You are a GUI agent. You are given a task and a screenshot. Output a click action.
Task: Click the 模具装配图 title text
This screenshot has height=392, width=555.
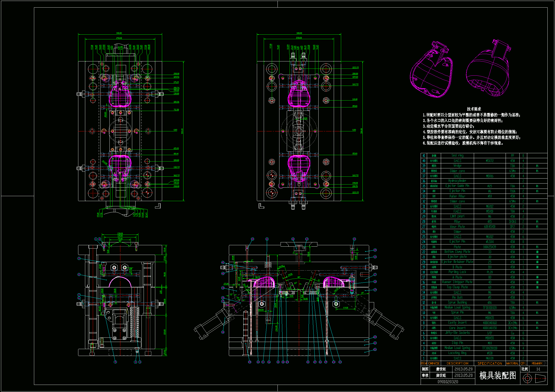pos(498,376)
